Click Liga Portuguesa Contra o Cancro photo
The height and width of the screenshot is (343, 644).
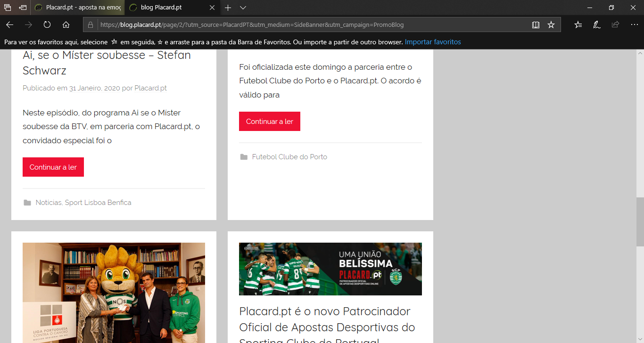(x=114, y=293)
